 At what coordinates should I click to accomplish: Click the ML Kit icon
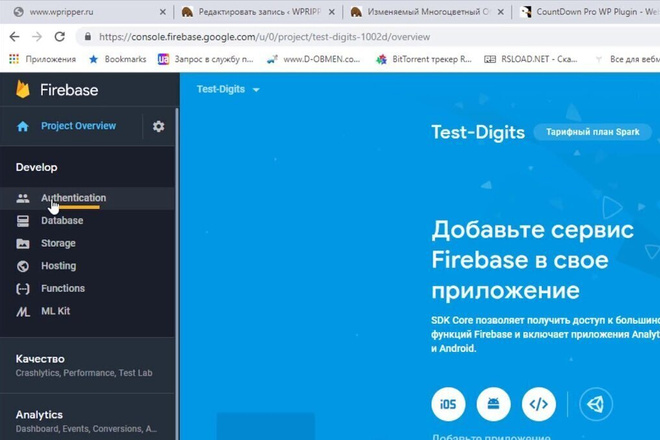click(23, 312)
